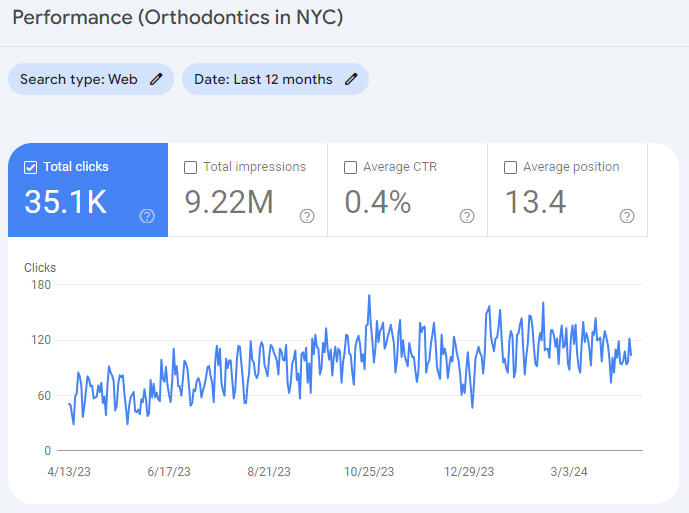Enable the Average position checkbox
This screenshot has height=513, width=689.
pos(510,167)
